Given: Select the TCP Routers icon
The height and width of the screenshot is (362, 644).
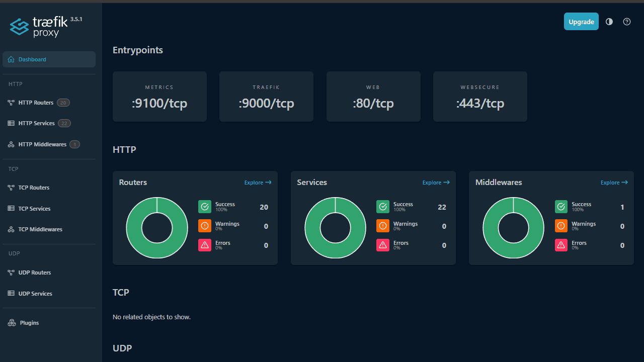Looking at the screenshot, I should pos(11,187).
